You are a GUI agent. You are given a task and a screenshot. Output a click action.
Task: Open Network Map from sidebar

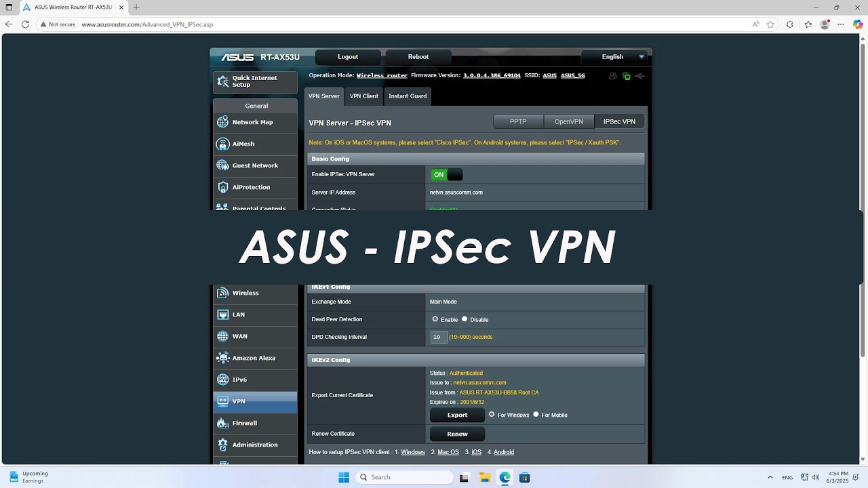point(255,122)
